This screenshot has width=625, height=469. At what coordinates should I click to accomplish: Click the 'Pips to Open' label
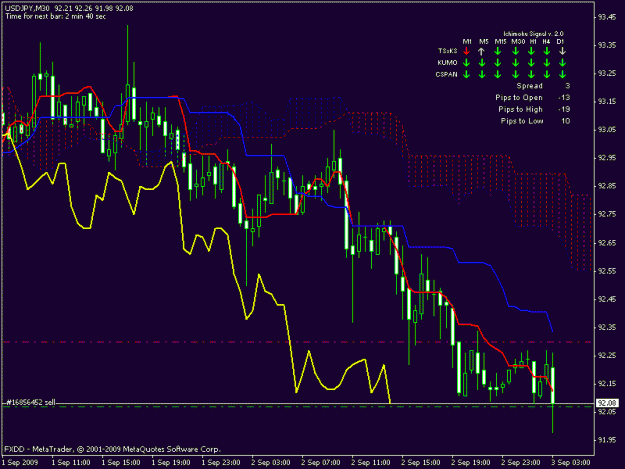[x=519, y=98]
